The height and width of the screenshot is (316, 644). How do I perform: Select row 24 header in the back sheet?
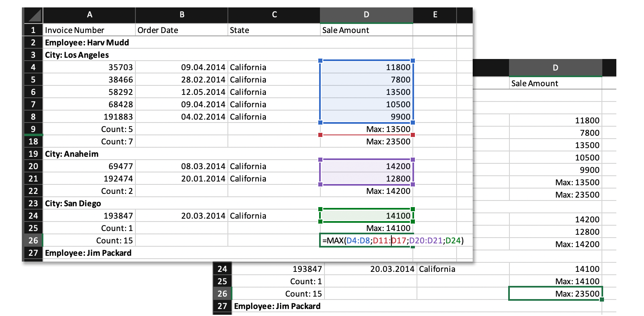222,269
